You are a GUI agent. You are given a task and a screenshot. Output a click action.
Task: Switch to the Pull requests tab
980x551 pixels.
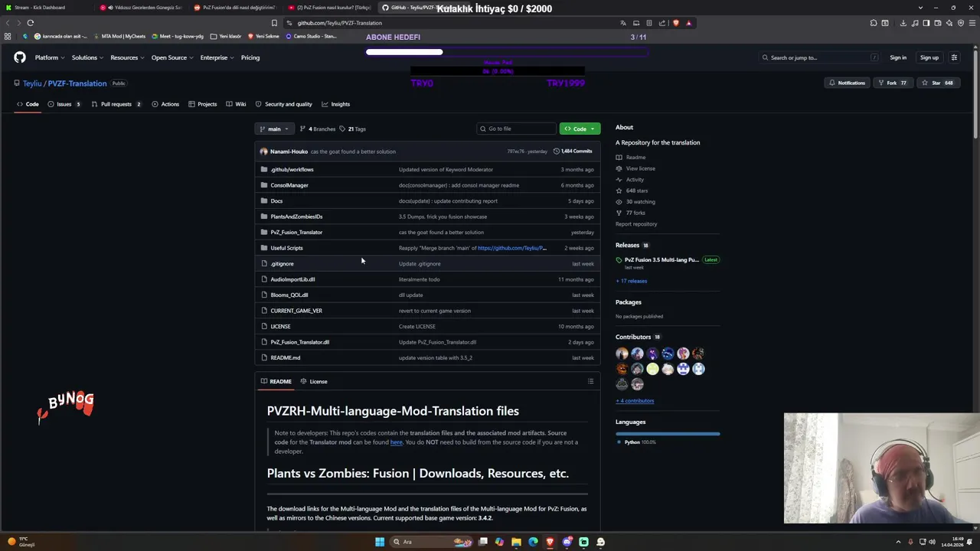pos(116,104)
